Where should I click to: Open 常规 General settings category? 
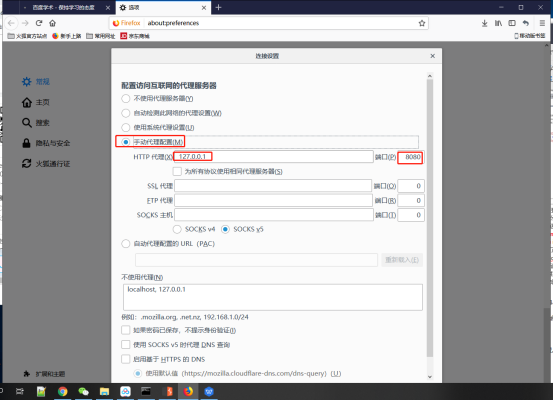coord(36,82)
